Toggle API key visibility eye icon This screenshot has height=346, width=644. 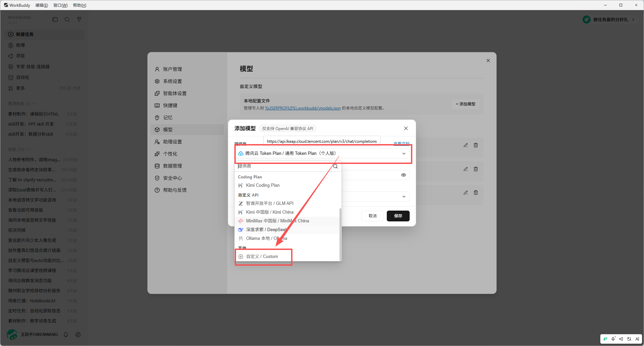point(404,175)
